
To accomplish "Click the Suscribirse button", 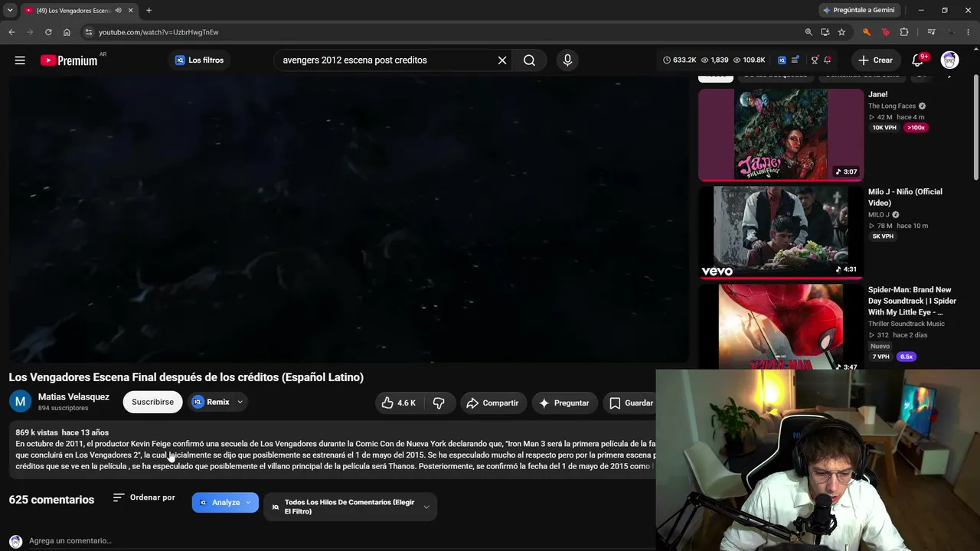I will point(152,402).
